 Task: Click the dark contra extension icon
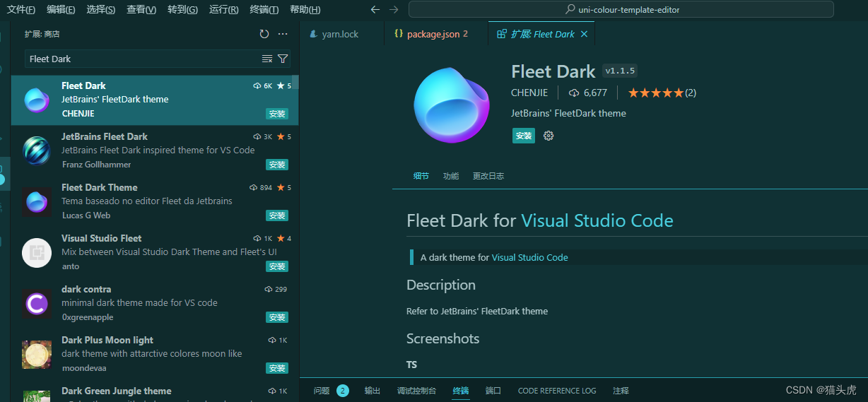click(37, 303)
